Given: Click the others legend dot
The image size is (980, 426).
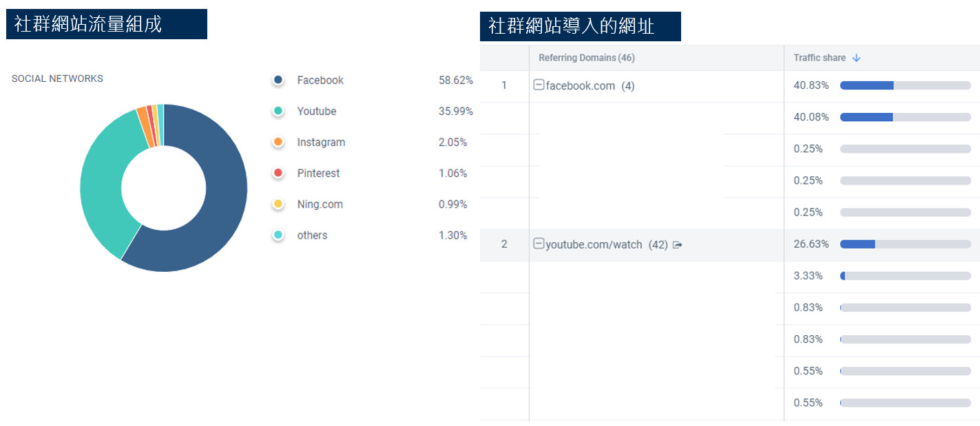Looking at the screenshot, I should point(278,235).
